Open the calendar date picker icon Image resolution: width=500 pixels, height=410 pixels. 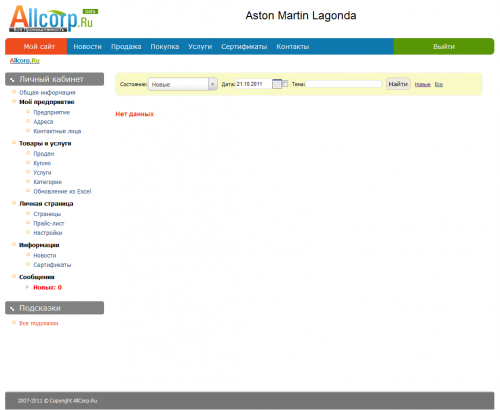coord(277,84)
